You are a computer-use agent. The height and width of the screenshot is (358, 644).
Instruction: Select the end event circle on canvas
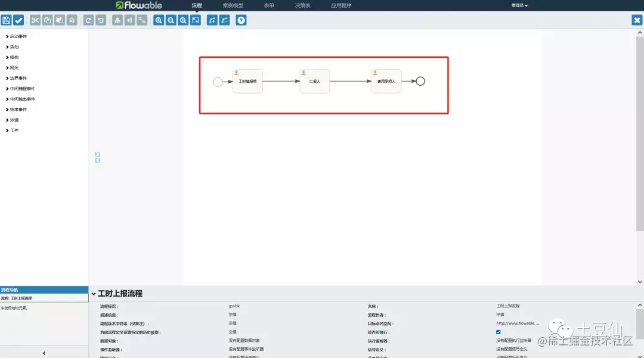pos(420,81)
